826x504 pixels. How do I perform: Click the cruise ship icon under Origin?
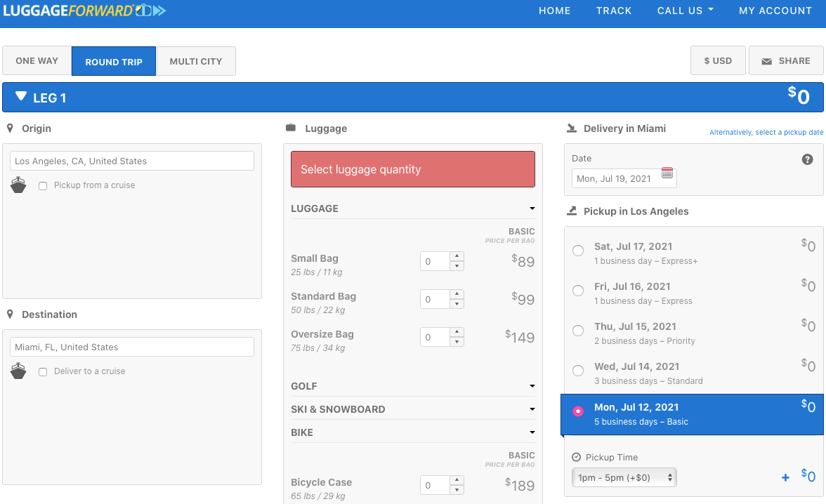coord(18,185)
